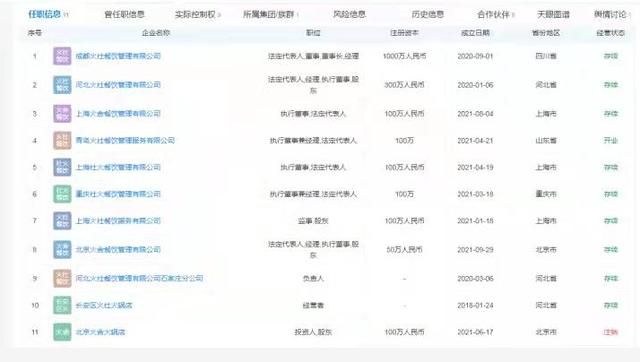This screenshot has width=640, height=362.
Task: Click the green logo icon of 北京火舍火锅店
Action: (62, 332)
